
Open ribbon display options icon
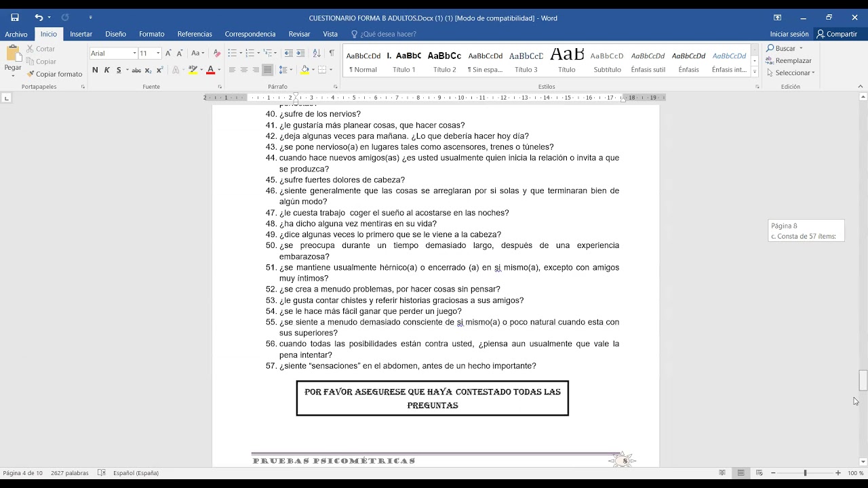(x=777, y=18)
